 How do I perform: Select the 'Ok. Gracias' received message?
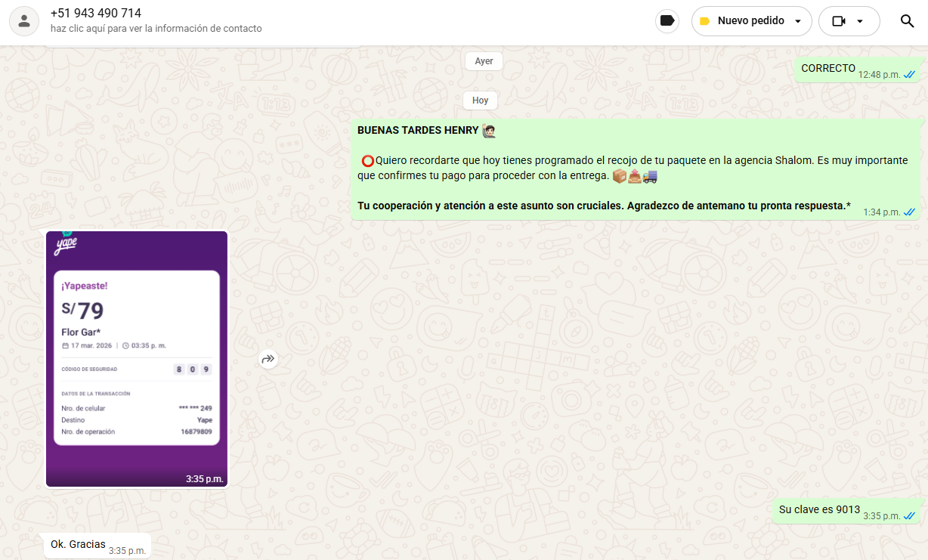click(78, 544)
